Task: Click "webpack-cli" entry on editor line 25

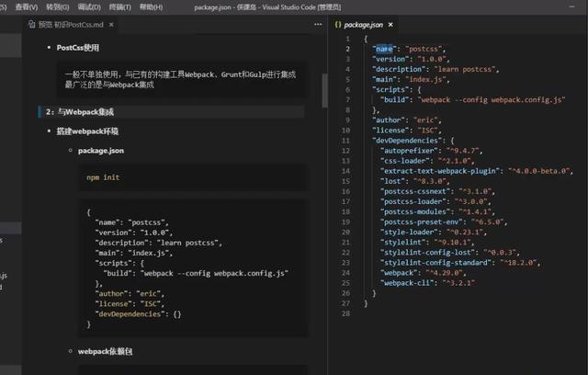Action: click(427, 283)
